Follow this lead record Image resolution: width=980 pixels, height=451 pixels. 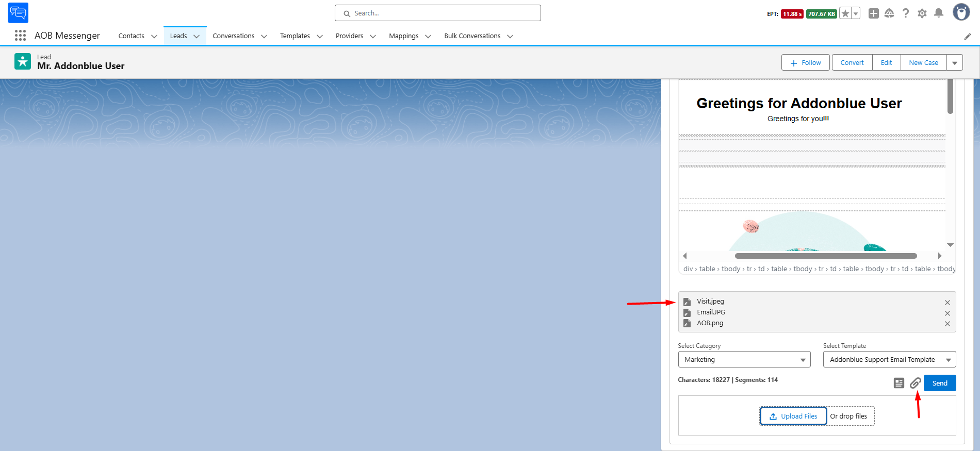806,62
